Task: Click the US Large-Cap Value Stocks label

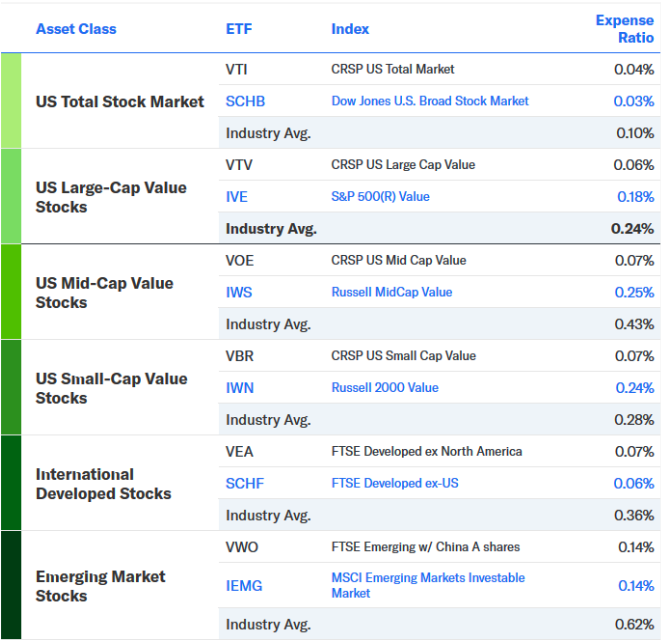Action: click(111, 197)
